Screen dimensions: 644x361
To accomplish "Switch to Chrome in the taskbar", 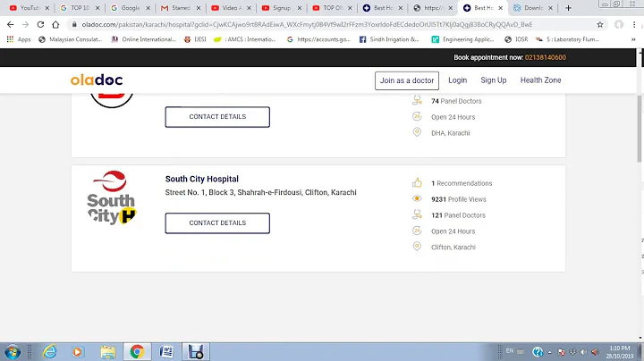I will click(x=137, y=352).
